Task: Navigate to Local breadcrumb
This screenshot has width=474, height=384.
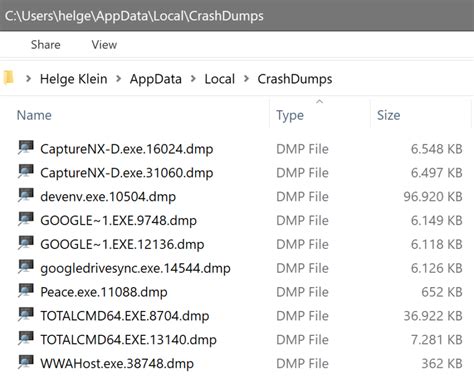Action: (220, 79)
